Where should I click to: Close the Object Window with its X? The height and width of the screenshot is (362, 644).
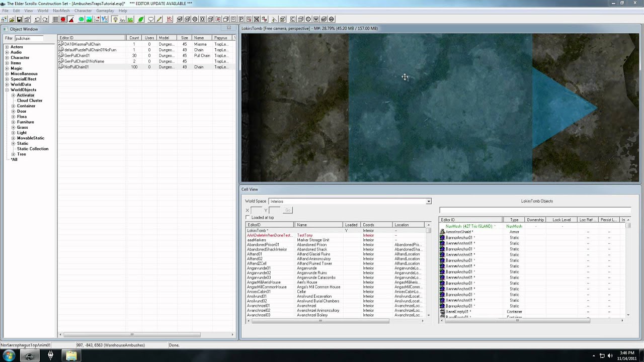(x=229, y=28)
